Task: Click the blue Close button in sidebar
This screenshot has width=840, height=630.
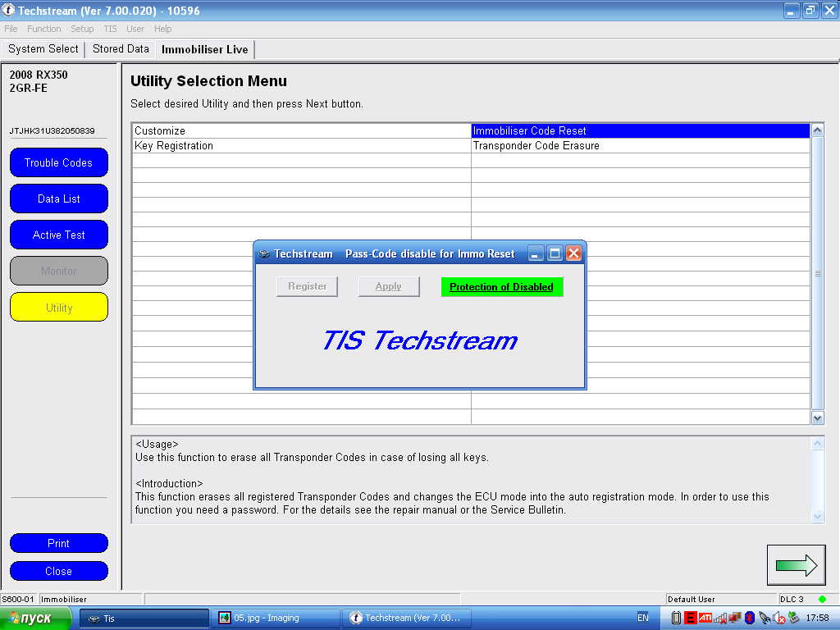Action: pos(59,571)
